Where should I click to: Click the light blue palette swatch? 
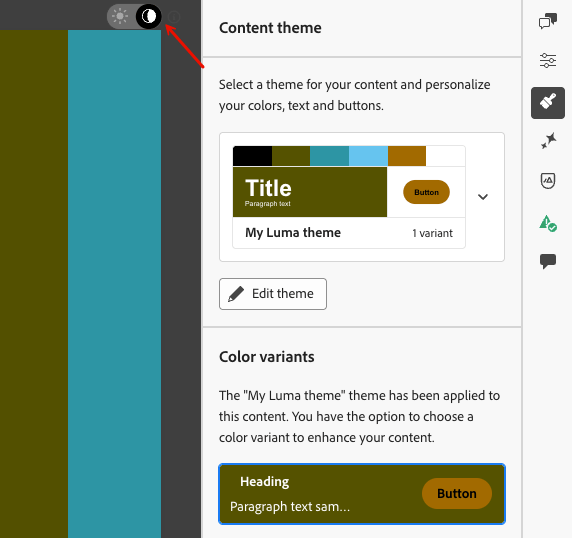(x=368, y=156)
